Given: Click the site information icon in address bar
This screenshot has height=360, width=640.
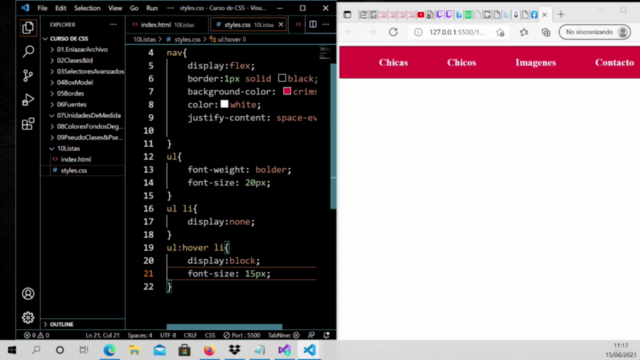Looking at the screenshot, I should 418,32.
